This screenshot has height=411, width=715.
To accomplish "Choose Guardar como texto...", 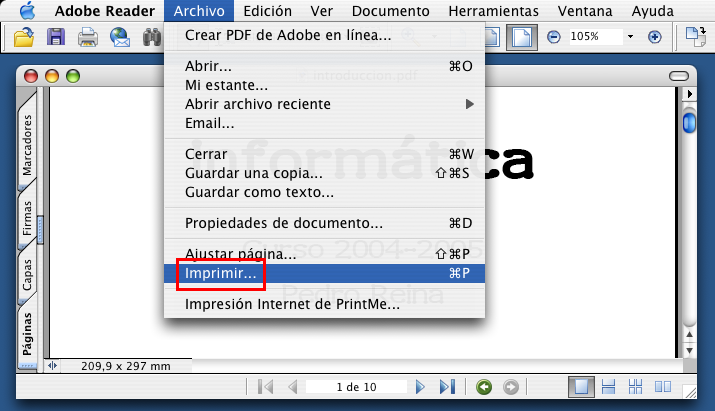I will 324,192.
